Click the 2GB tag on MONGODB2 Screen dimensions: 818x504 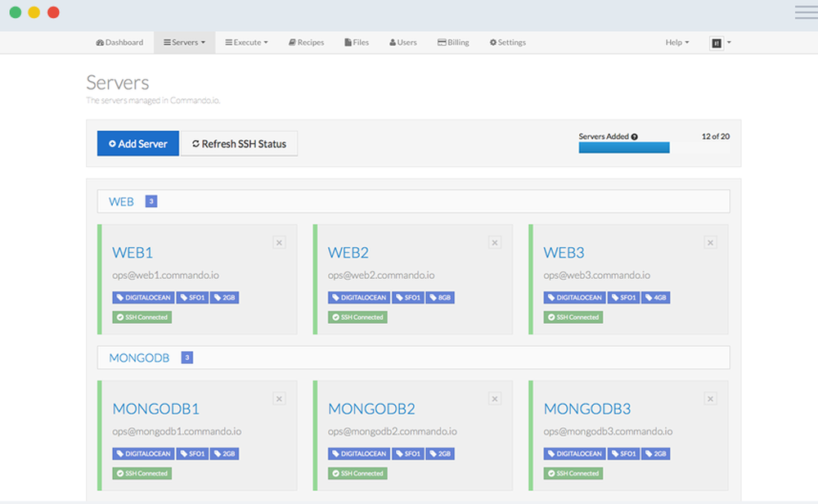click(440, 454)
